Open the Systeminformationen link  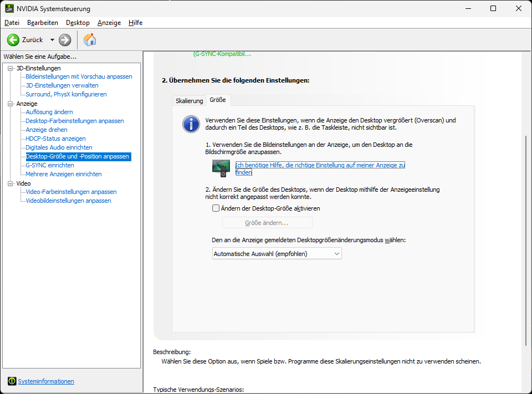pos(46,381)
